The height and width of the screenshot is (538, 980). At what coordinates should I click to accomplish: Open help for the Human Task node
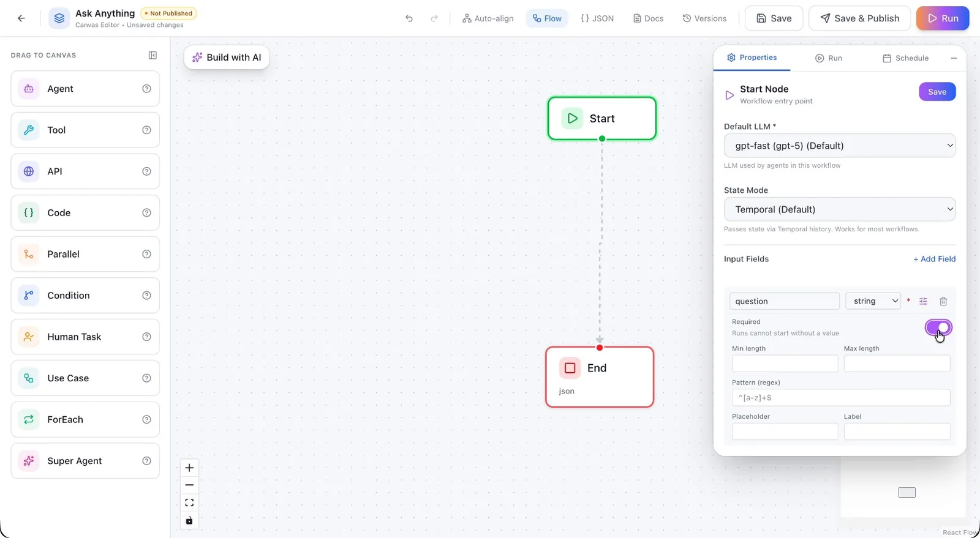click(146, 337)
